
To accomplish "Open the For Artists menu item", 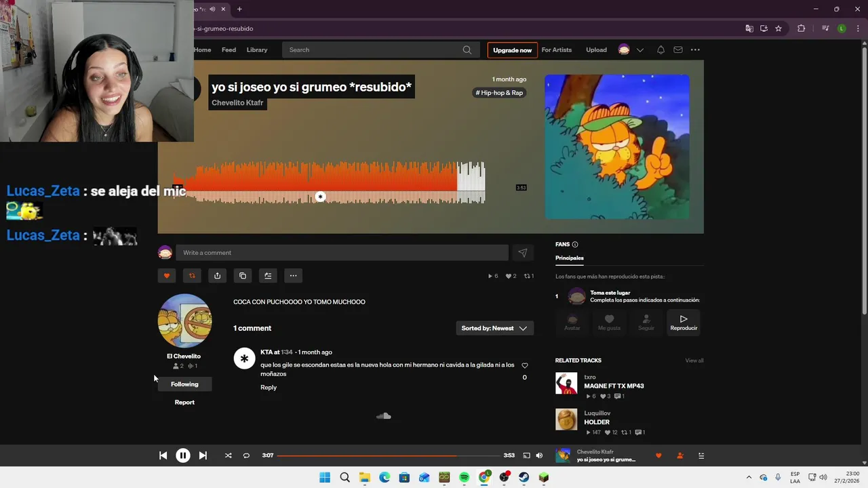I will click(557, 49).
